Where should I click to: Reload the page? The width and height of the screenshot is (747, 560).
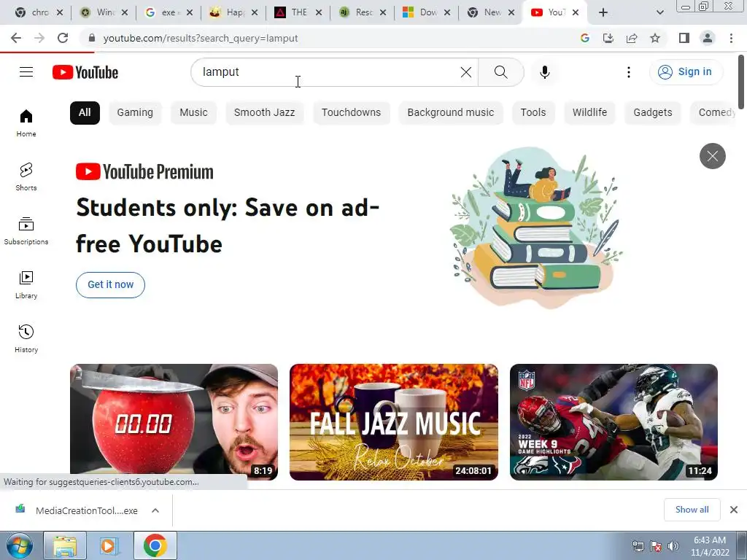coord(63,38)
